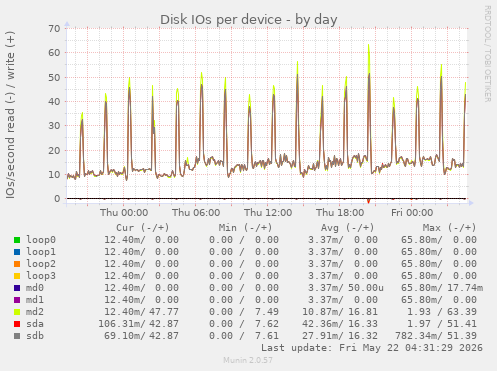Select the 'loop1' legend label
The height and width of the screenshot is (371, 497).
(41, 252)
